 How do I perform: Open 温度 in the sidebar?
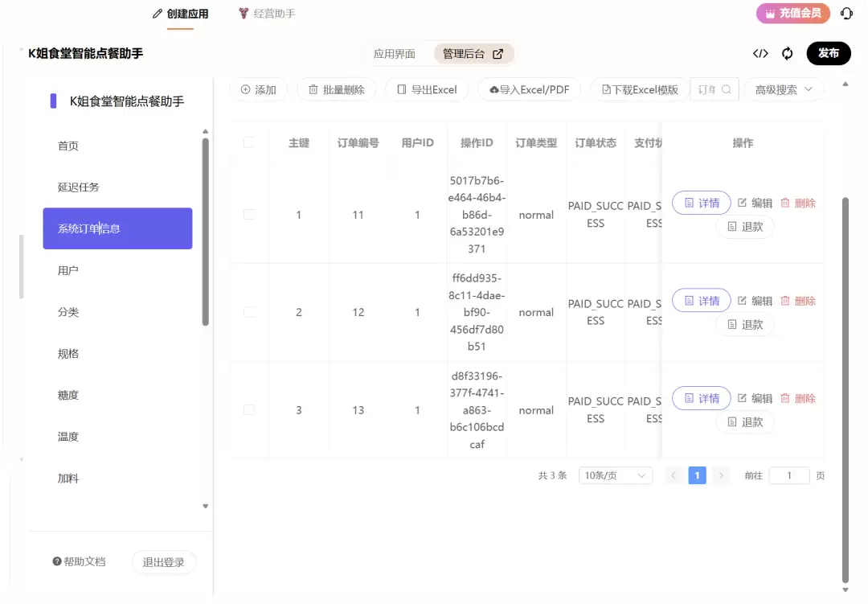point(117,437)
